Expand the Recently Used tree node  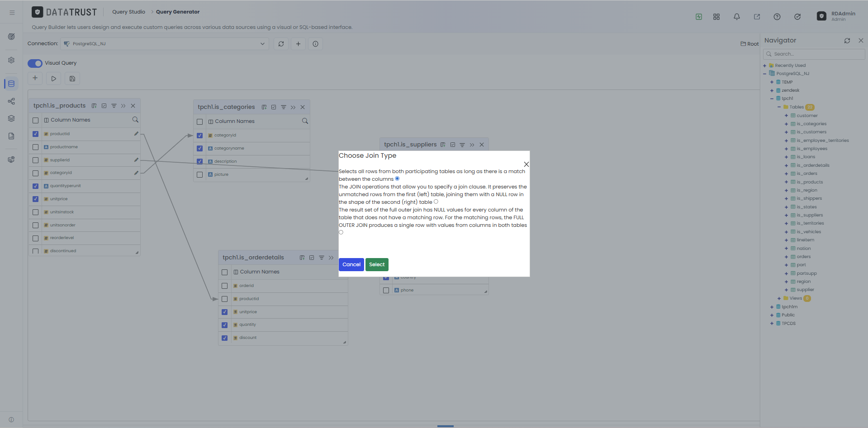[764, 66]
